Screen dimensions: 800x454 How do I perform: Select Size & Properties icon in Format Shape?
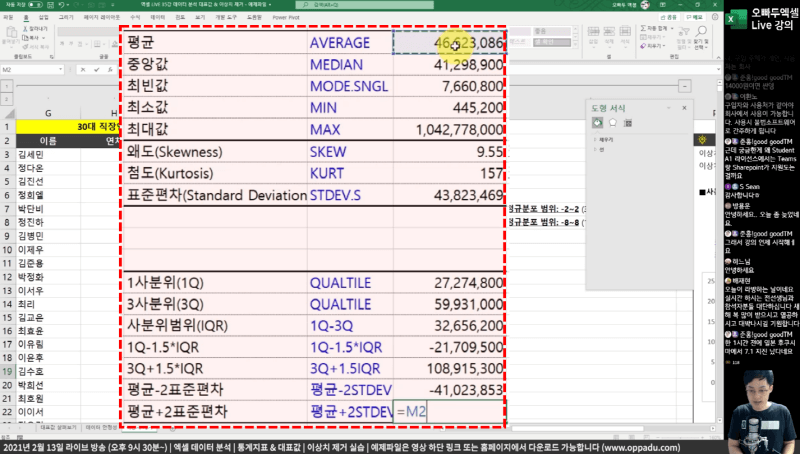(x=628, y=122)
